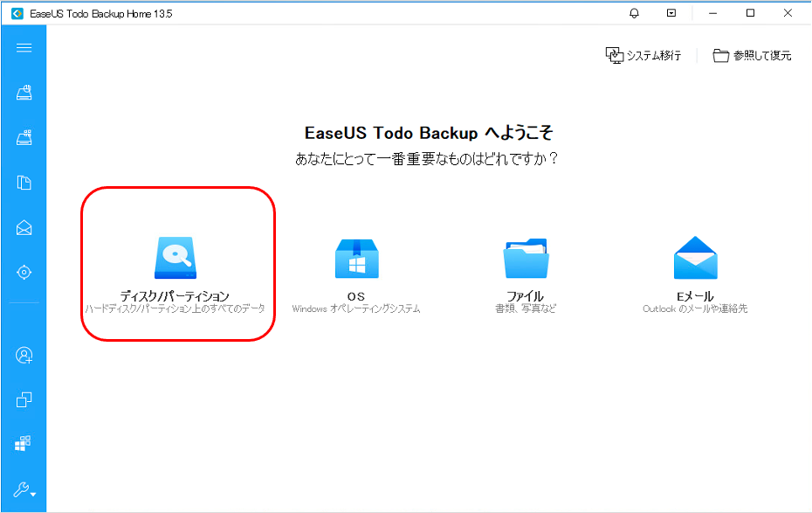Expand the hamburger menu in the sidebar

pyautogui.click(x=24, y=48)
